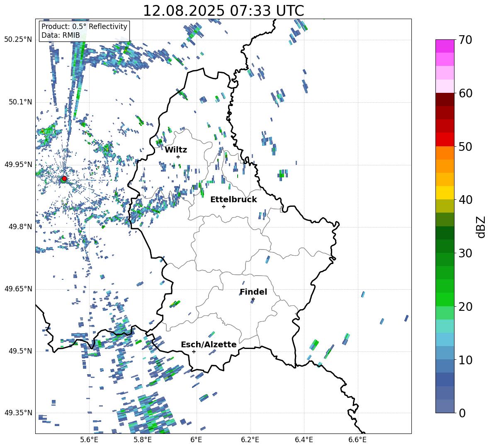Click the 49.5°N latitude label

(x=20, y=351)
